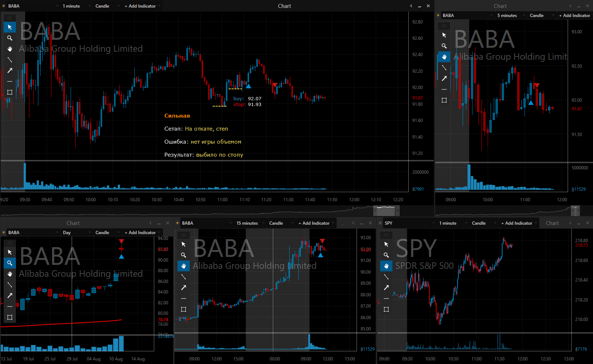Pick the arrow tool in BABA 5 minutes chart
593x364 pixels.
coord(444,79)
